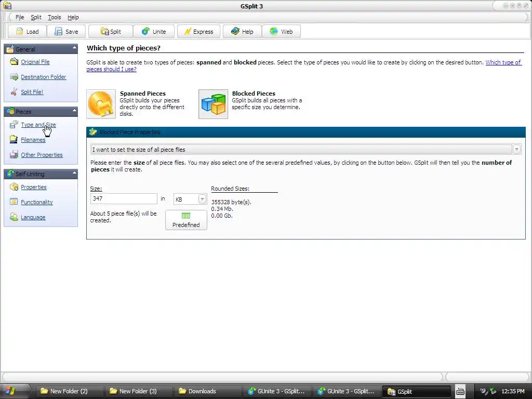Open the Tools menu

[x=54, y=17]
